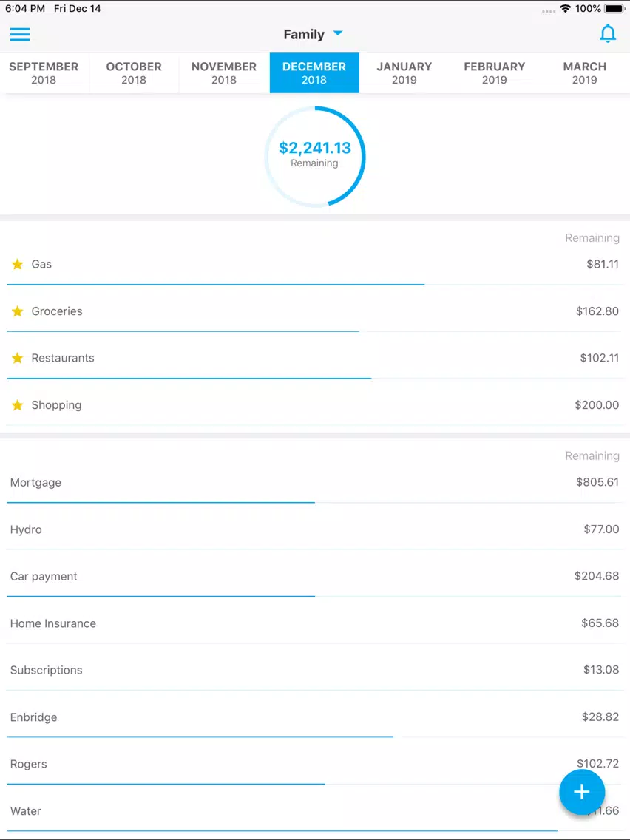Viewport: 630px width, 840px height.
Task: Click the $2,241.13 remaining progress ring
Action: point(314,155)
